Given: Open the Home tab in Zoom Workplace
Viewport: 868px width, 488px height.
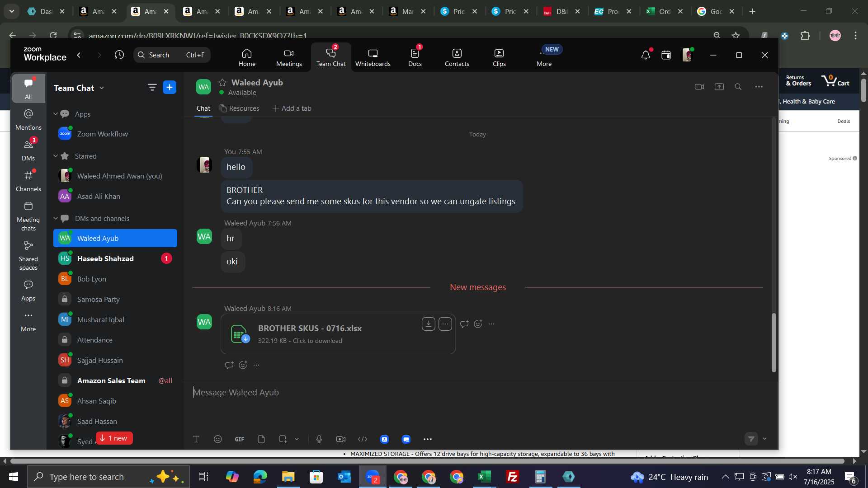Looking at the screenshot, I should (247, 57).
